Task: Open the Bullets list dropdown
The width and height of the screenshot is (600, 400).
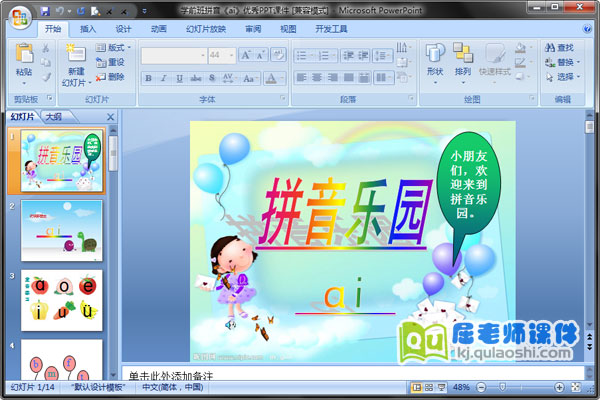Action: coord(312,56)
